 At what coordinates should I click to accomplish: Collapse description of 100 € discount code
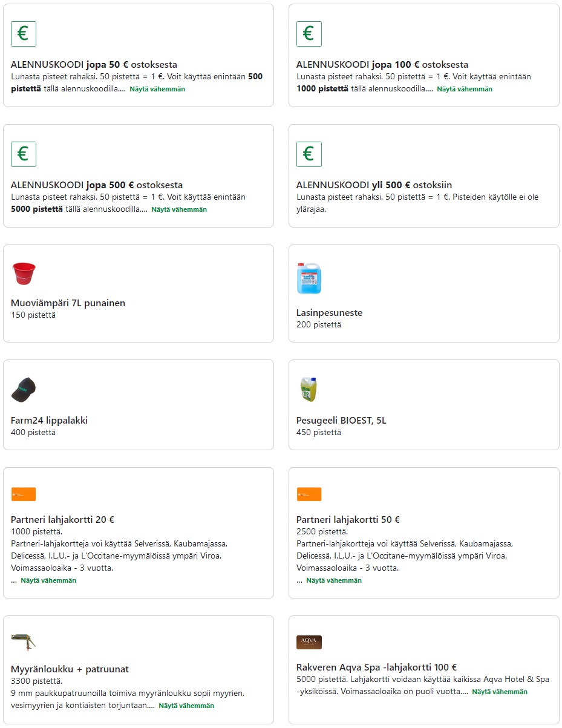[x=465, y=89]
